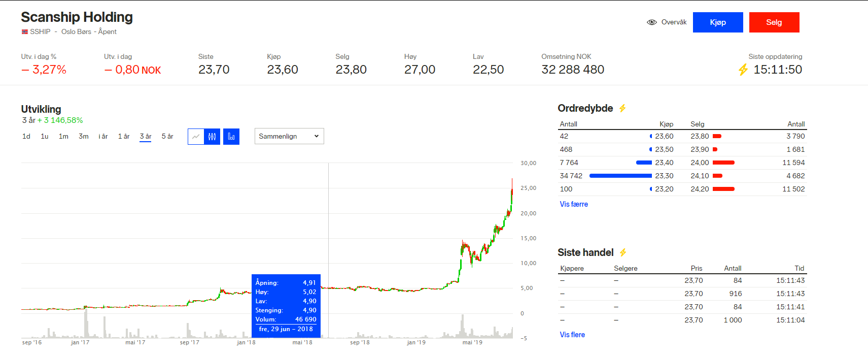
Task: Click red sell bar for 24,00
Action: [723, 163]
